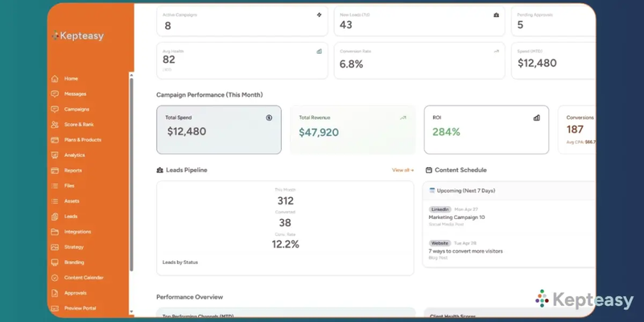Click the Strategy image icon
The width and height of the screenshot is (644, 322).
click(55, 247)
